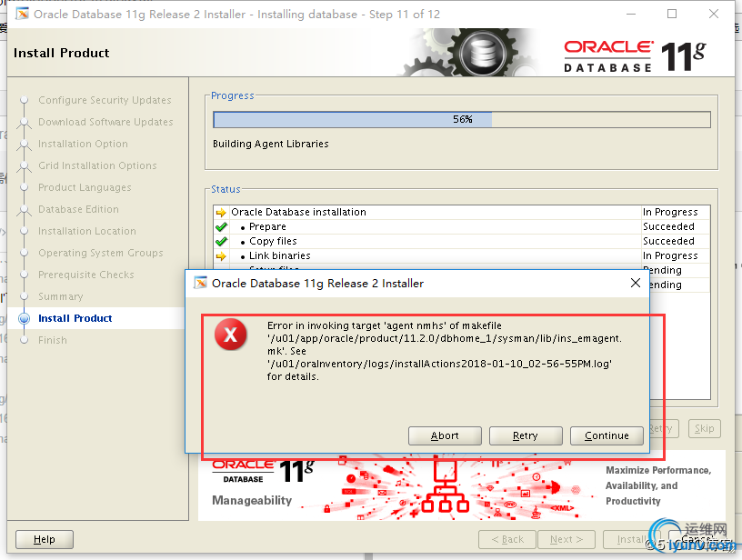Click the Copy files status row

pyautogui.click(x=462, y=241)
